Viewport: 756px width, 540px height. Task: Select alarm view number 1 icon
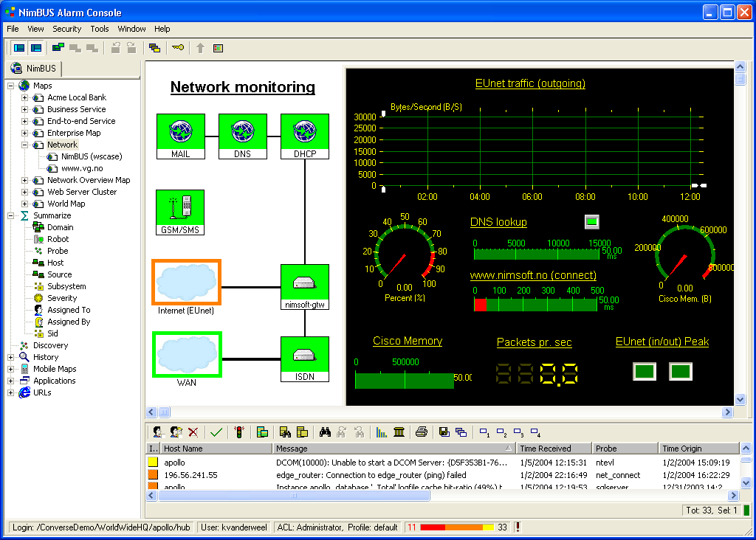(x=484, y=432)
